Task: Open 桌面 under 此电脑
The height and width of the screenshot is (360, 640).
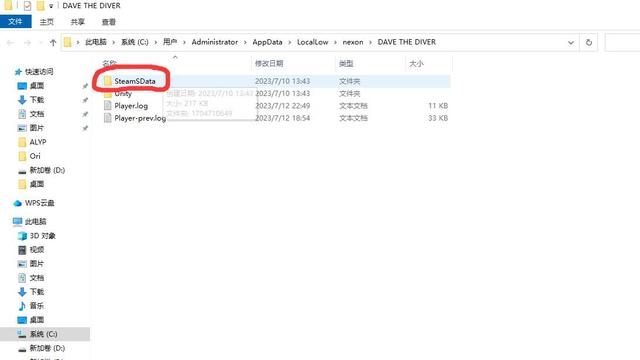Action: click(x=37, y=320)
